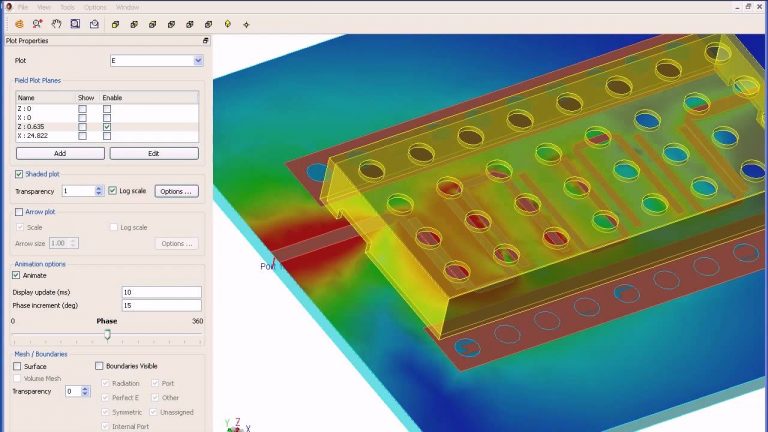This screenshot has width=768, height=432.
Task: Enable the Arrow plot checkbox
Action: 19,212
